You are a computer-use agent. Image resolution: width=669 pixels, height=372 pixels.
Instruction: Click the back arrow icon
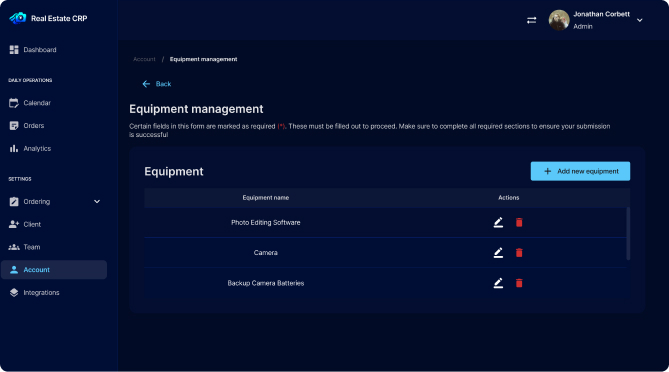(146, 84)
